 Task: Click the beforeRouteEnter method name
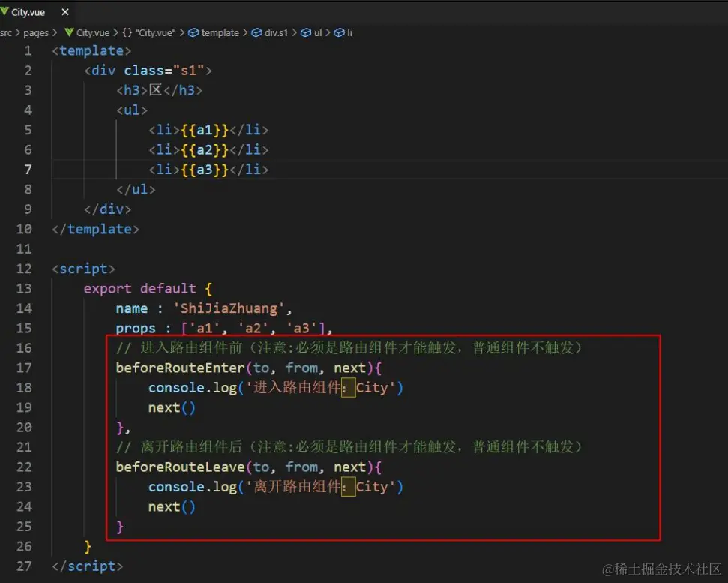[x=180, y=368]
